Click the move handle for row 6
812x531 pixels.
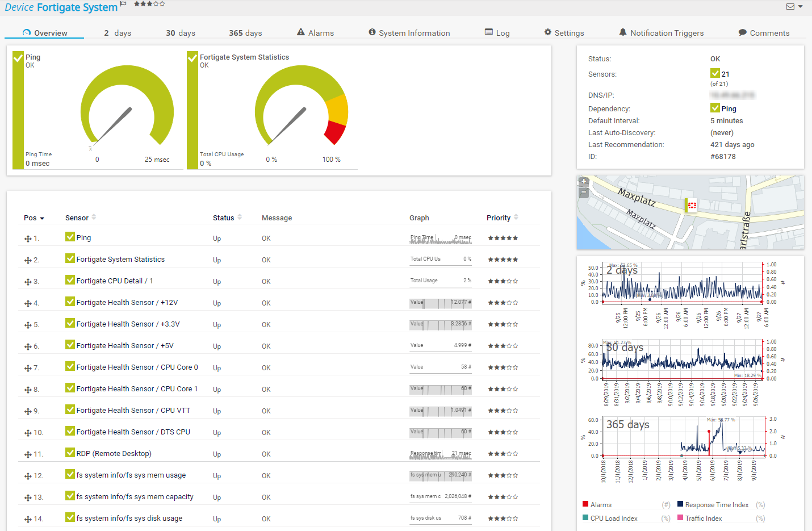[28, 347]
